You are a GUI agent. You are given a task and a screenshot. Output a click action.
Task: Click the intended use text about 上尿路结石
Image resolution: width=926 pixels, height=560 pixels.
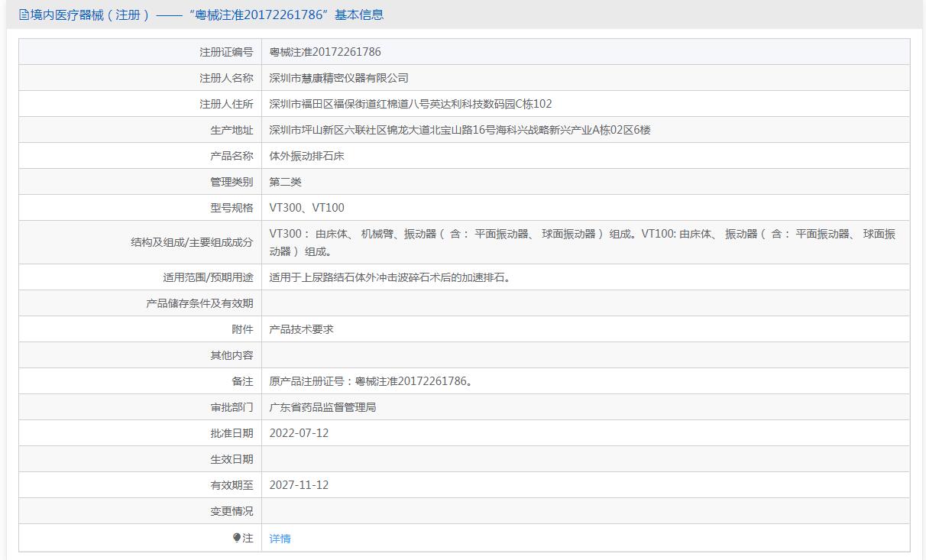[x=390, y=277]
